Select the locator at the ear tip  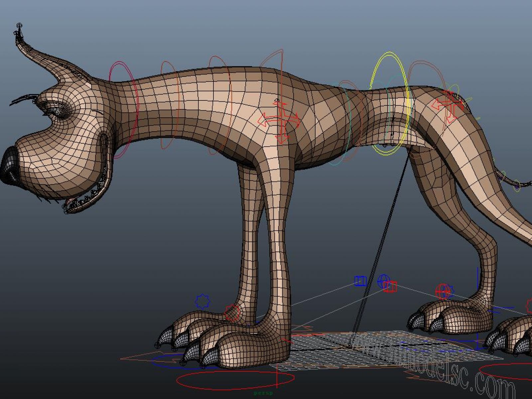point(20,26)
